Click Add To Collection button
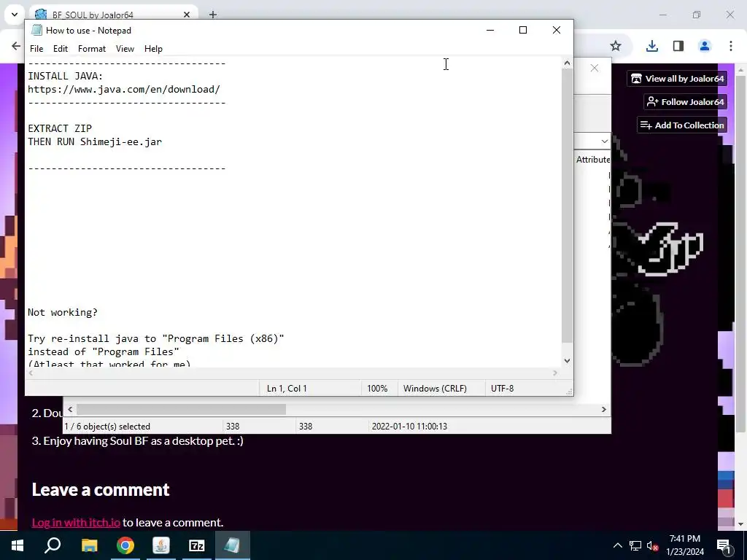The width and height of the screenshot is (747, 560). (682, 125)
